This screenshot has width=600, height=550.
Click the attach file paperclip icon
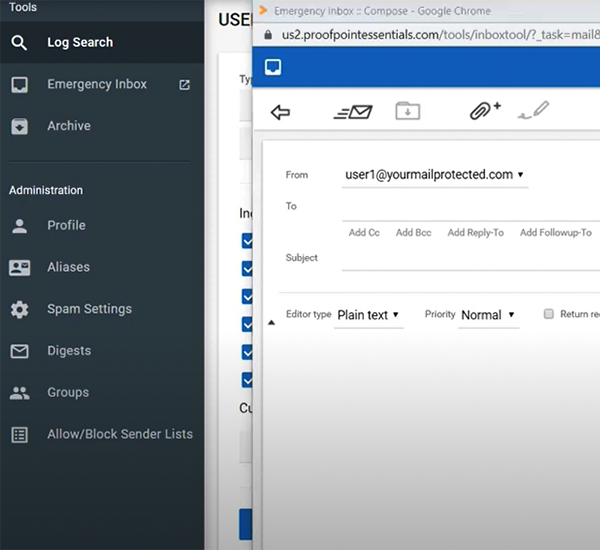click(x=485, y=111)
